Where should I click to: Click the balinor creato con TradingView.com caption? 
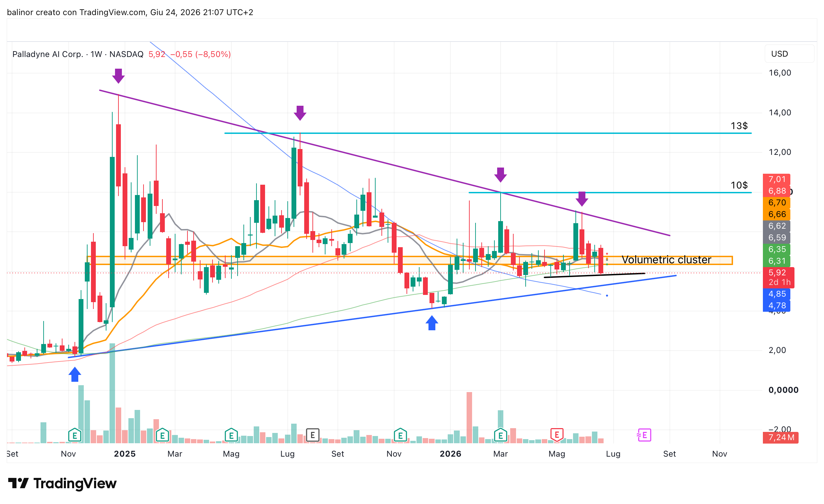[130, 12]
